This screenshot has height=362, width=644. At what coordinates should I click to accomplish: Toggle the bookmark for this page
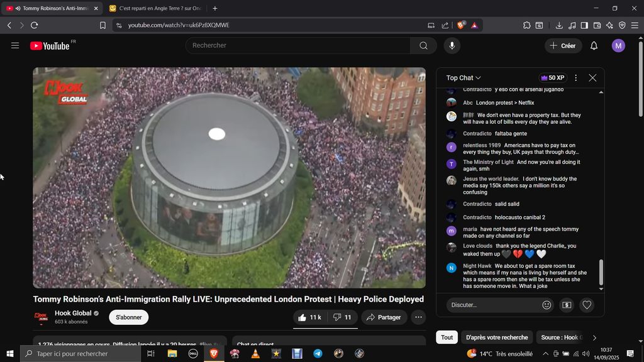click(x=103, y=25)
